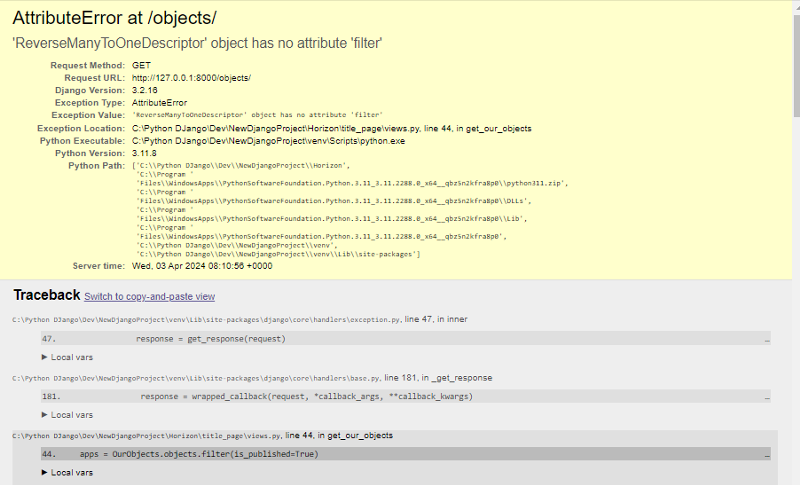Click the OurObjects.objects.filter code line 44
The width and height of the screenshot is (800, 485).
pyautogui.click(x=199, y=454)
